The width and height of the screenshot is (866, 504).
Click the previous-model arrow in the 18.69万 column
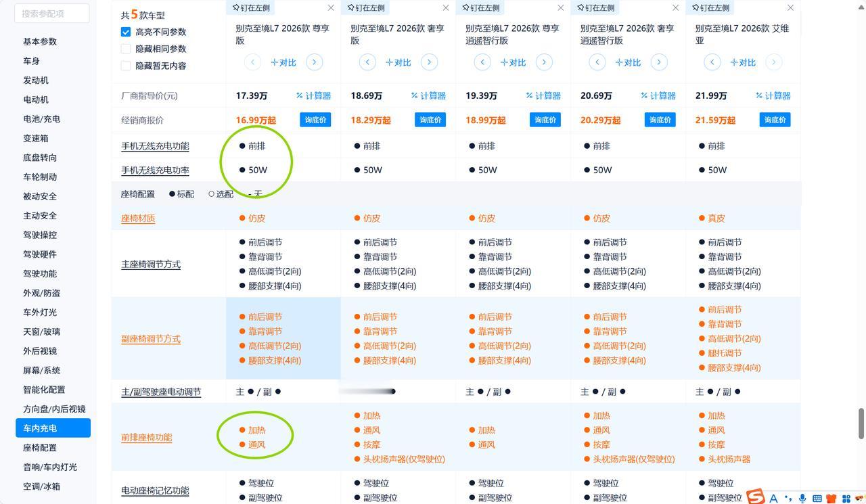pos(367,62)
